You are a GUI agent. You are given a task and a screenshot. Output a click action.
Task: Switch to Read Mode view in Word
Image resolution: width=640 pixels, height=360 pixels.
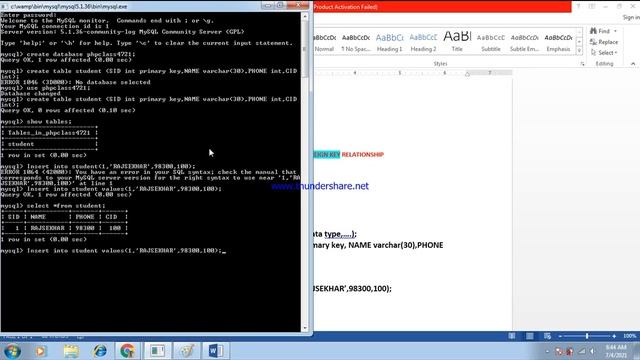point(512,336)
